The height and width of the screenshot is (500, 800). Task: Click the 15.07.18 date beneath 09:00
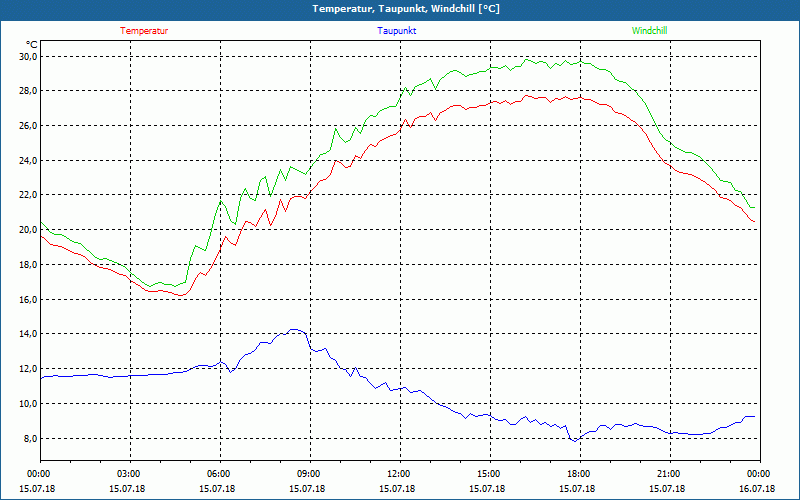307,488
